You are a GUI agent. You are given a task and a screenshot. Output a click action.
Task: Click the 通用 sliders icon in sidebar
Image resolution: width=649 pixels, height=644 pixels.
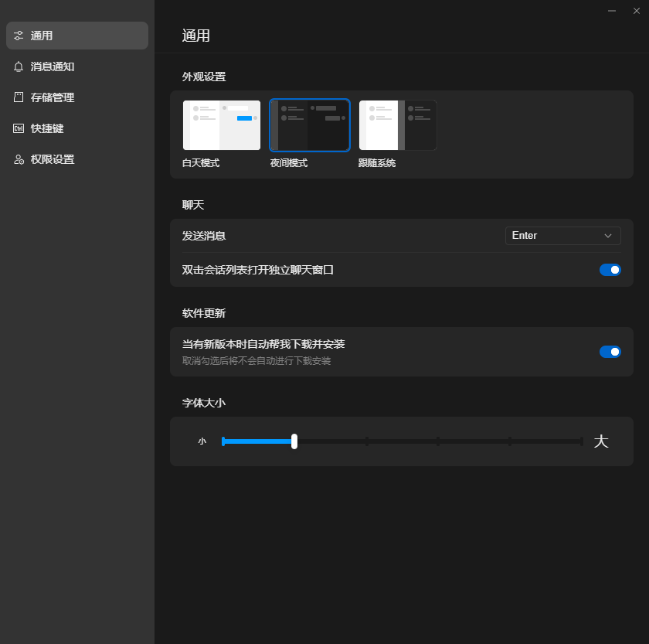[x=19, y=36]
